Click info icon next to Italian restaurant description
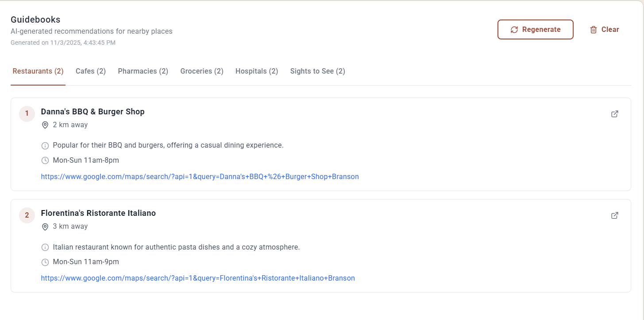The height and width of the screenshot is (320, 644). point(45,247)
